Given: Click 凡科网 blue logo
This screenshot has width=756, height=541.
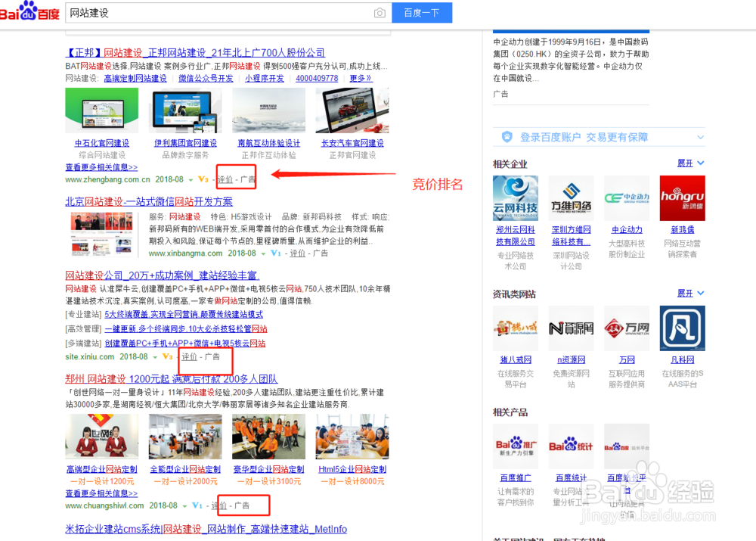Looking at the screenshot, I should [682, 328].
